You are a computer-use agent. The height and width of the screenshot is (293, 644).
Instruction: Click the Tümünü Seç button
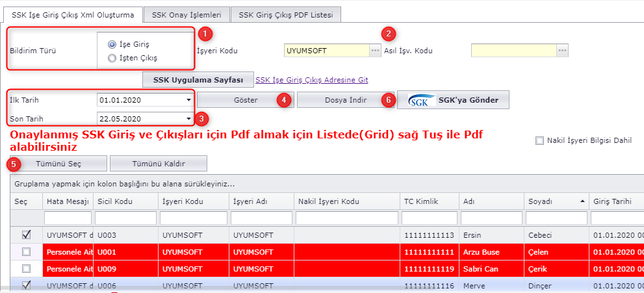pyautogui.click(x=57, y=162)
